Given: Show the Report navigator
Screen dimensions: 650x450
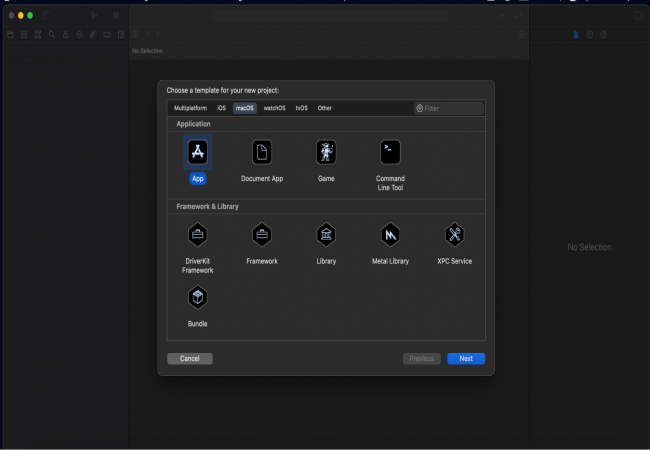Looking at the screenshot, I should [121, 35].
